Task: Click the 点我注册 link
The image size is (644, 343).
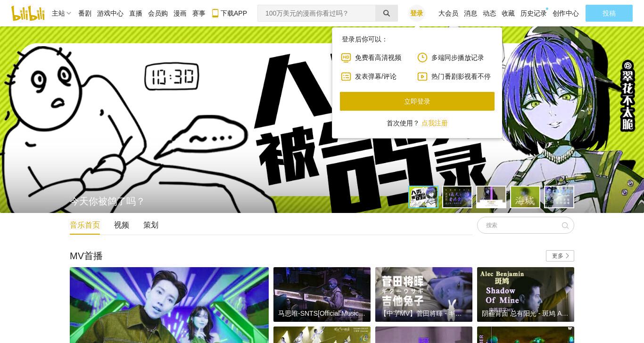Action: point(434,123)
